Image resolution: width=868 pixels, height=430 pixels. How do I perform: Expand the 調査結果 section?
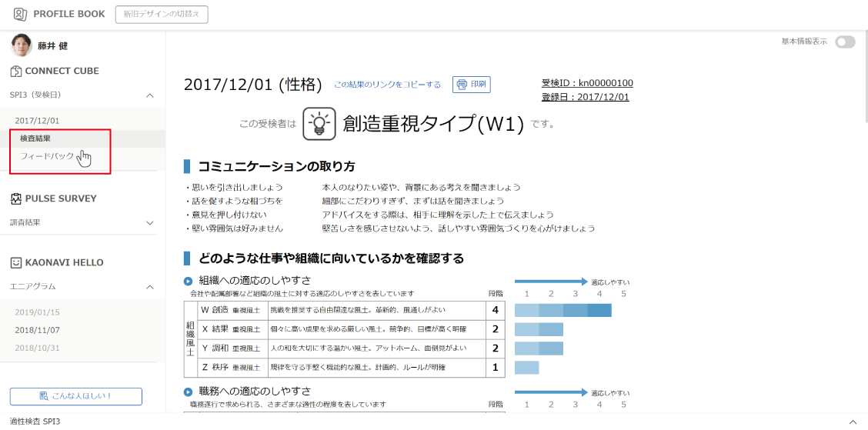click(x=150, y=223)
